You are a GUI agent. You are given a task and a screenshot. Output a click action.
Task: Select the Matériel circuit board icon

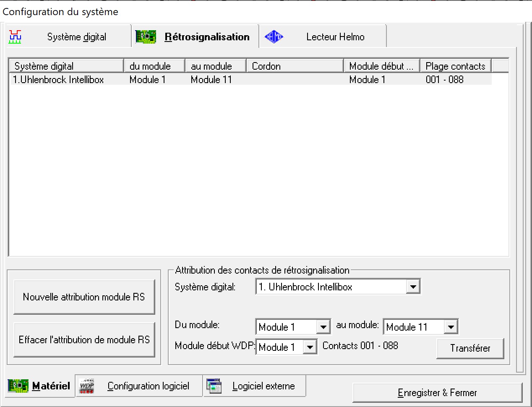click(18, 386)
